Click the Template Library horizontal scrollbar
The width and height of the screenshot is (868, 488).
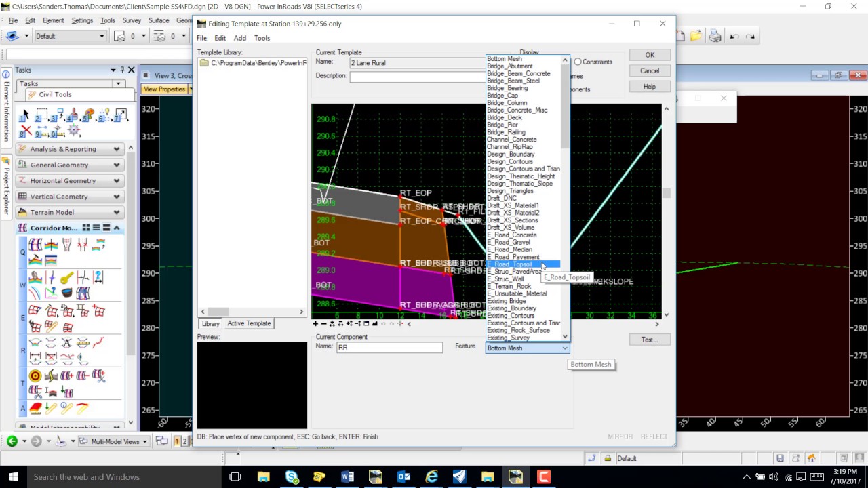[252, 312]
